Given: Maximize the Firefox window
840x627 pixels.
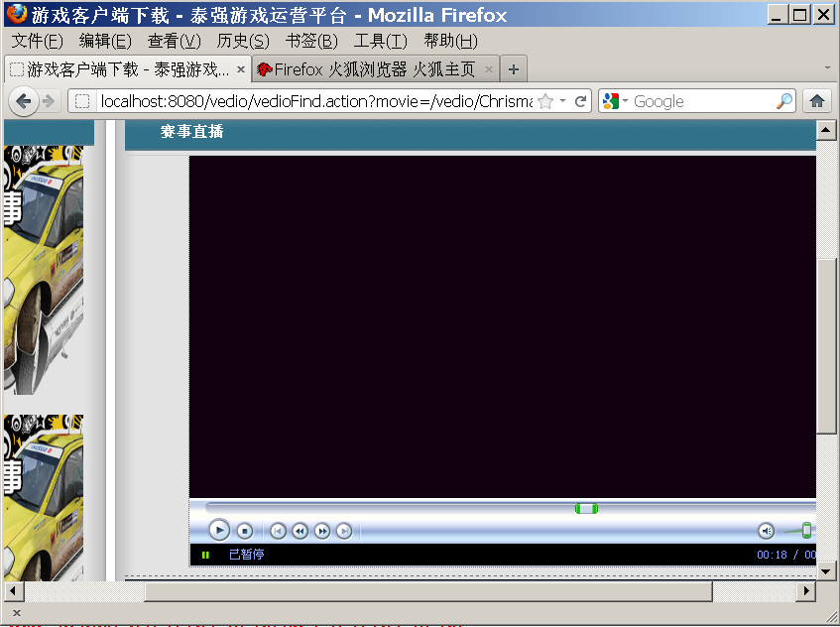Looking at the screenshot, I should (x=799, y=14).
